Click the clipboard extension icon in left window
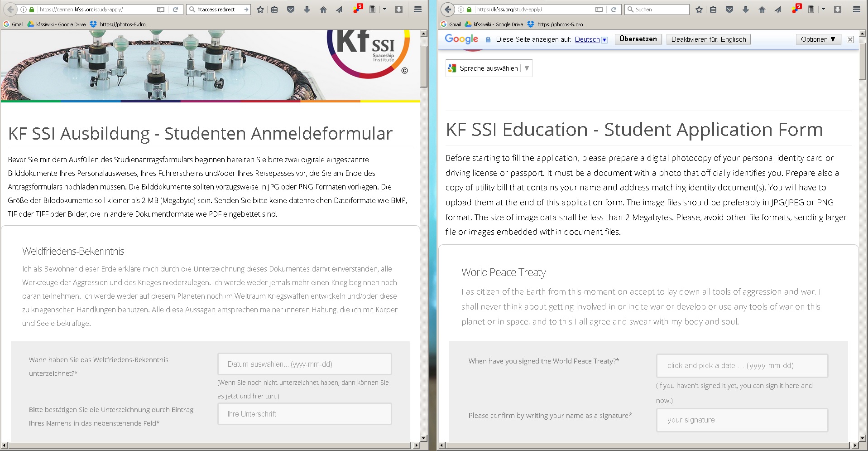 pos(372,9)
